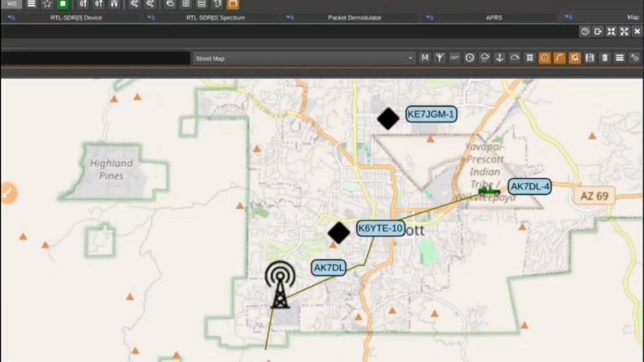Switch to the RTL-SDR[0] Device tab
This screenshot has height=362, width=644.
[70, 18]
